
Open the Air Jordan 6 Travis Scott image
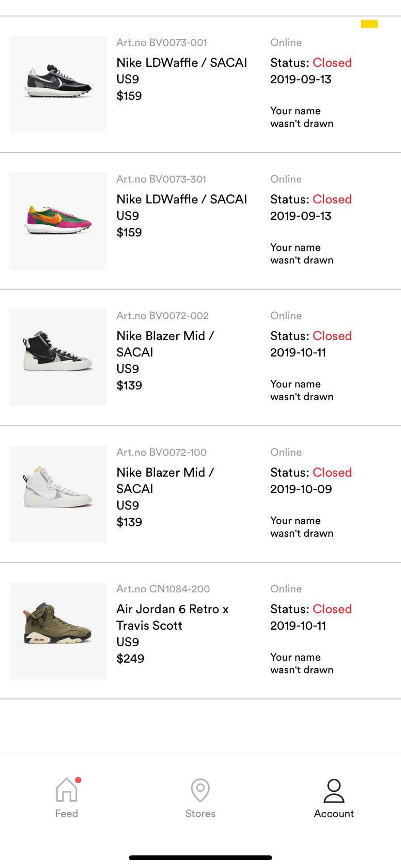58,631
